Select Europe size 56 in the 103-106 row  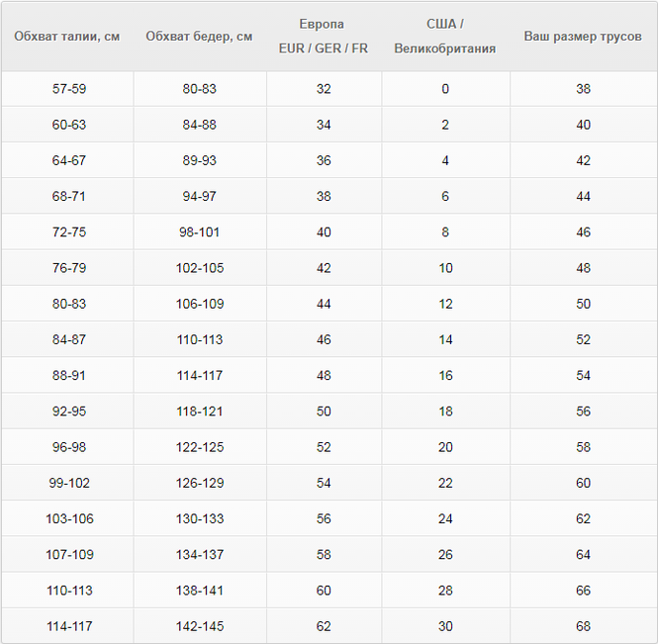click(324, 518)
